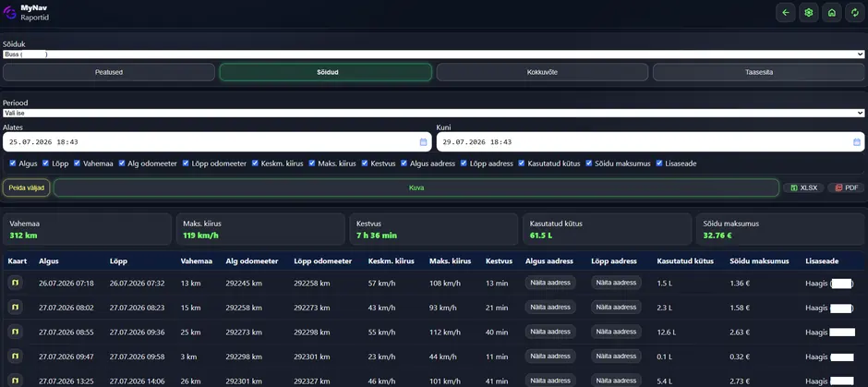Go to home icon
Screen dimensions: 868x387
point(831,12)
